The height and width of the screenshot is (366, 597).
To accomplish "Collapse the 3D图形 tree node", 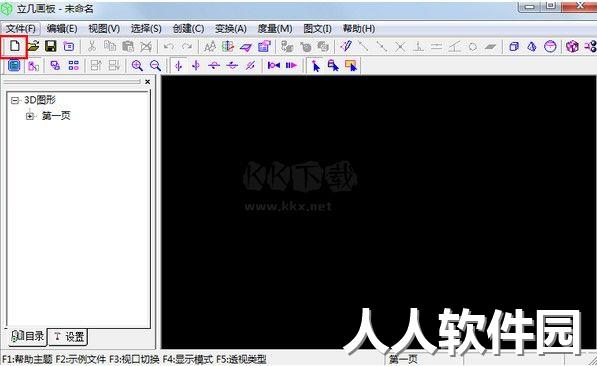I will (x=15, y=101).
